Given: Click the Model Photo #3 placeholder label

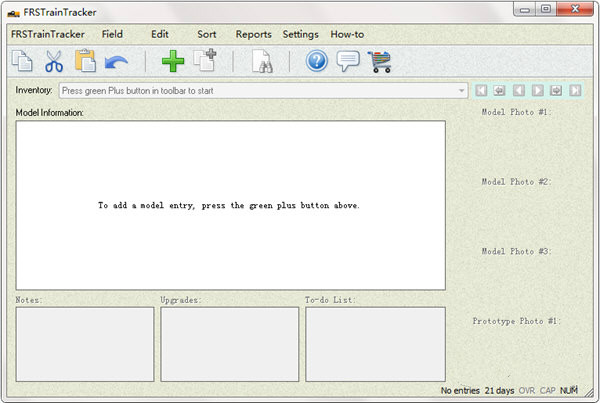Looking at the screenshot, I should tap(516, 251).
